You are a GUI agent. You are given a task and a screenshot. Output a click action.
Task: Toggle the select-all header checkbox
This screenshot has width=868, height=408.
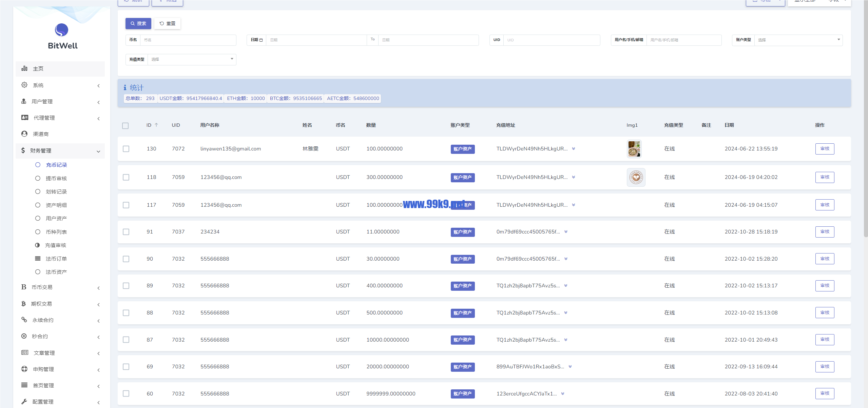click(126, 126)
